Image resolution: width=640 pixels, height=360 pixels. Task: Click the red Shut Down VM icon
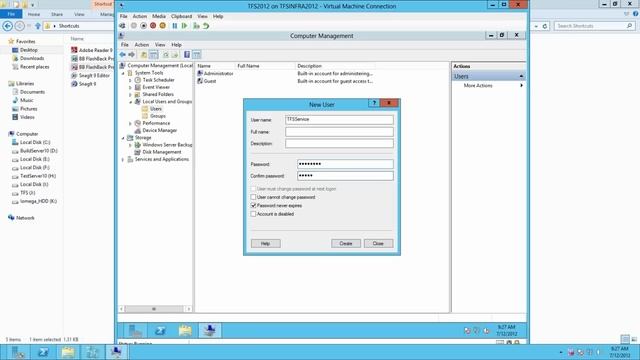click(x=153, y=26)
